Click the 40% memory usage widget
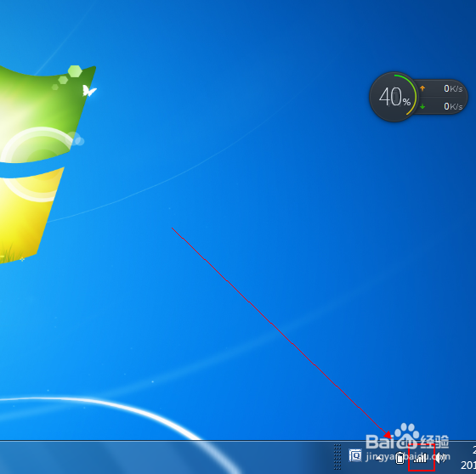Screen dimensions: 476x474 coord(394,97)
